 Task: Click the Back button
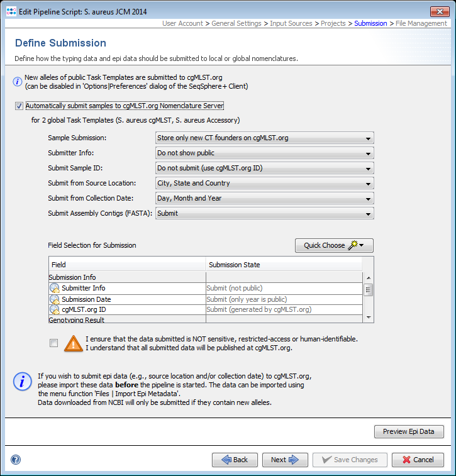(235, 460)
